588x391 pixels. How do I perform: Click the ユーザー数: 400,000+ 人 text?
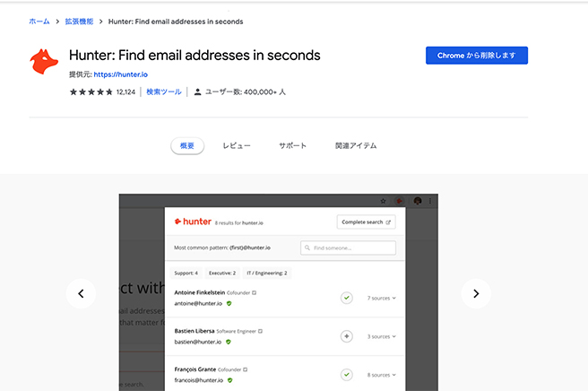[x=246, y=92]
